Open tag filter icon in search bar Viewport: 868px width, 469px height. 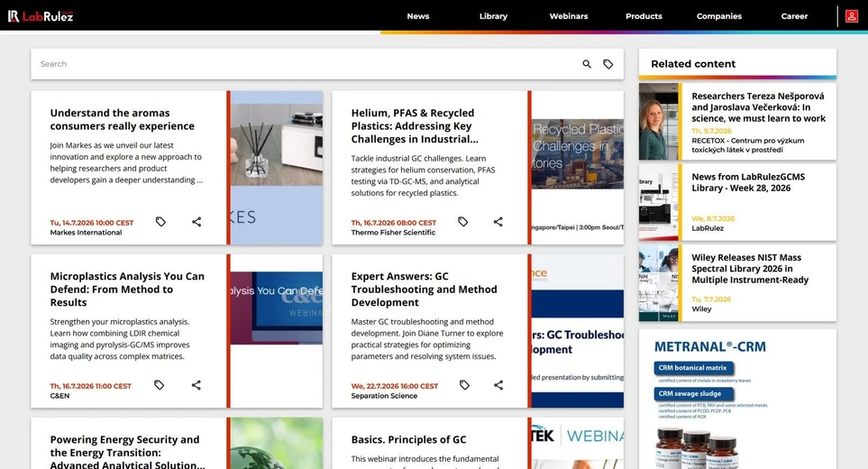point(608,64)
